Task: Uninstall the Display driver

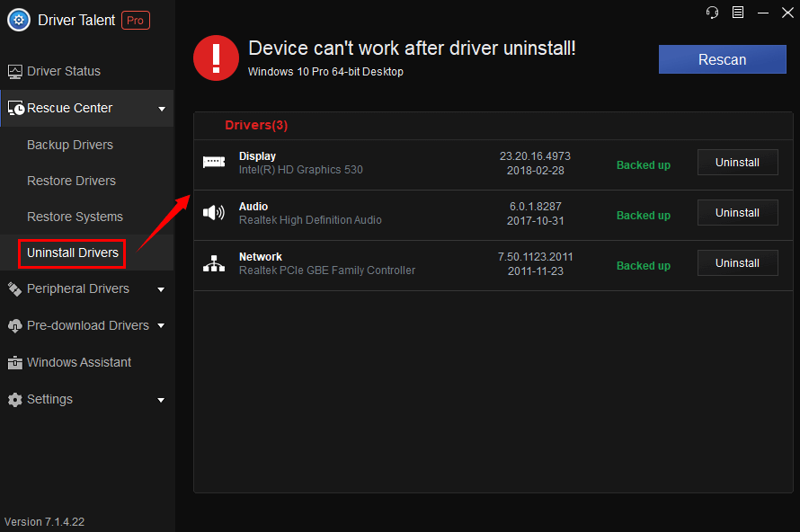Action: 737,162
